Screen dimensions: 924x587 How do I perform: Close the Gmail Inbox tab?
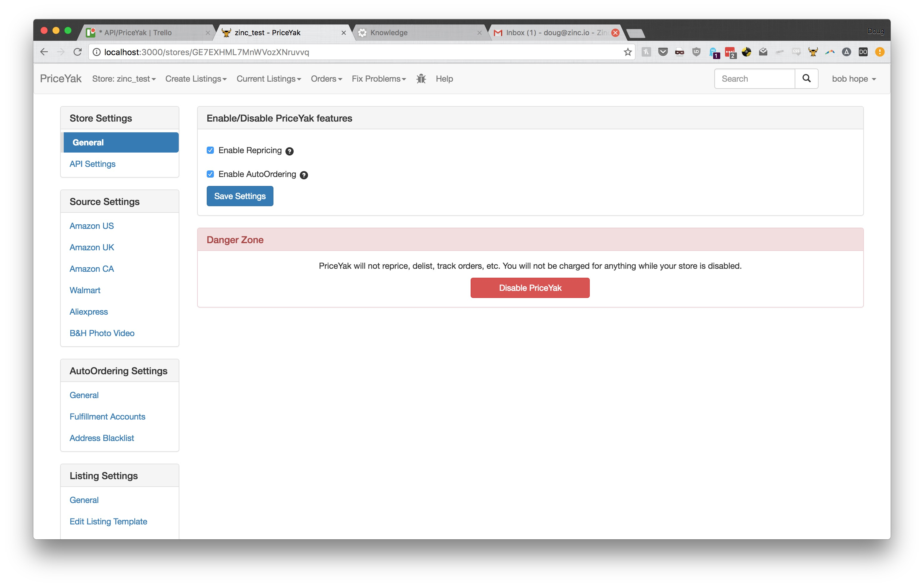coord(615,33)
